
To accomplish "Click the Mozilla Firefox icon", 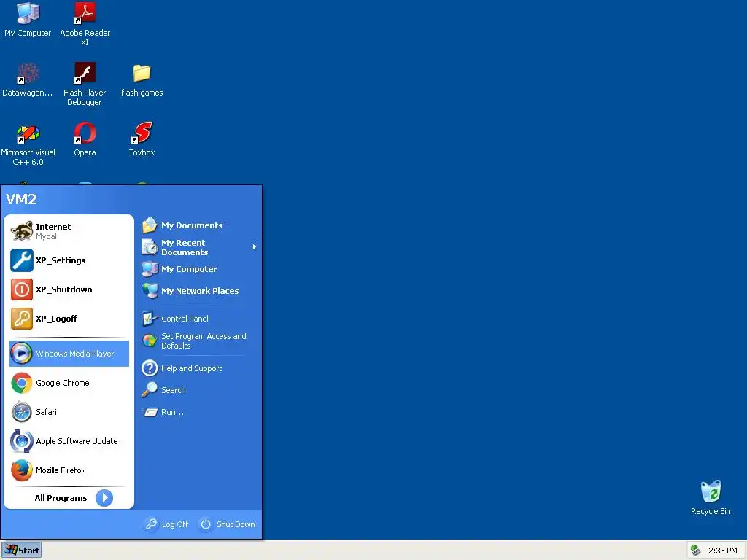I will point(21,470).
